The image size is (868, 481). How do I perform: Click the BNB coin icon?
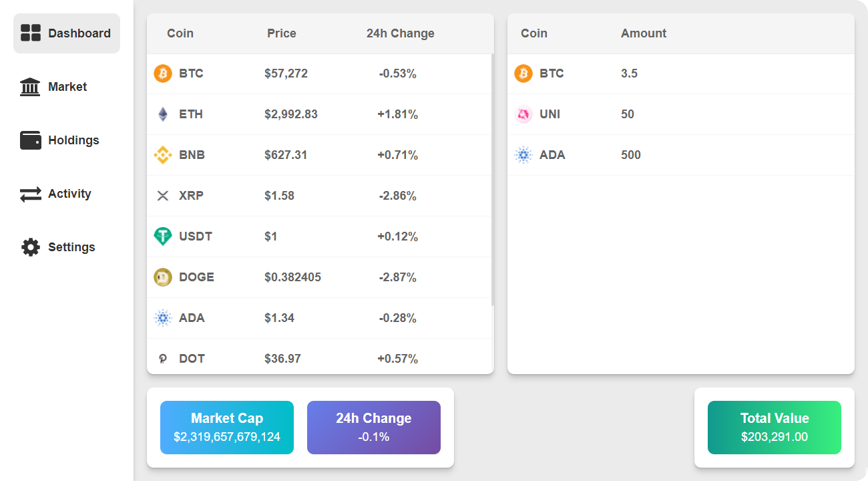tap(163, 155)
